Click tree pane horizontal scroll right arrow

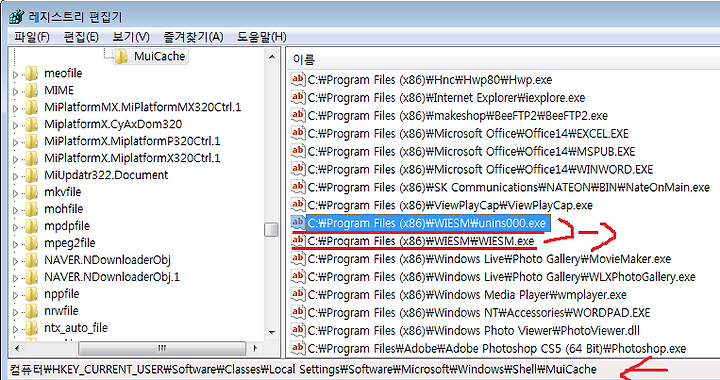coord(256,348)
